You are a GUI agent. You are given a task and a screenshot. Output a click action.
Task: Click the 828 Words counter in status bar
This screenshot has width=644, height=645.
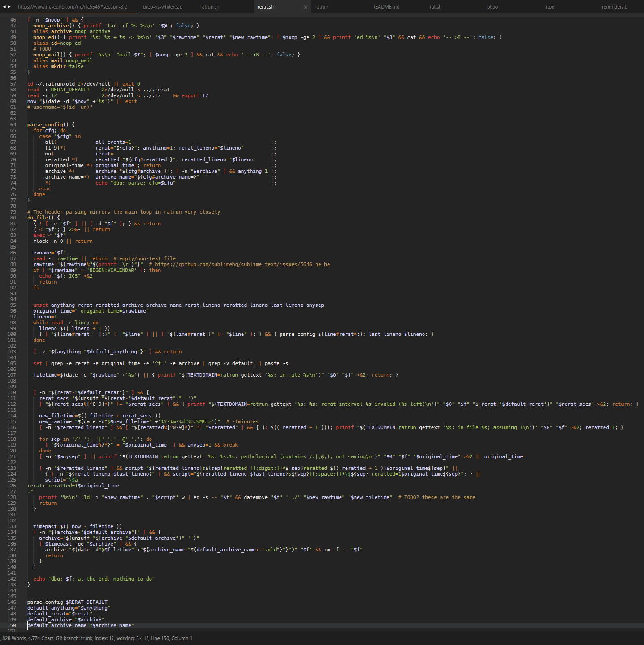point(14,638)
